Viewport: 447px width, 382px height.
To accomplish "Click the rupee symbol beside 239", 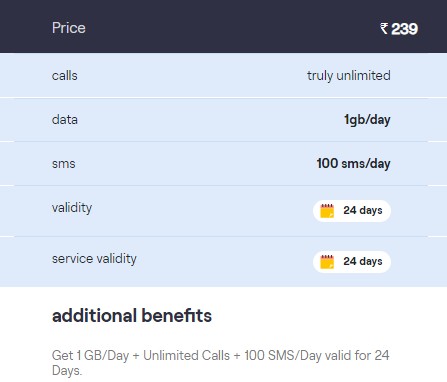I will click(384, 29).
